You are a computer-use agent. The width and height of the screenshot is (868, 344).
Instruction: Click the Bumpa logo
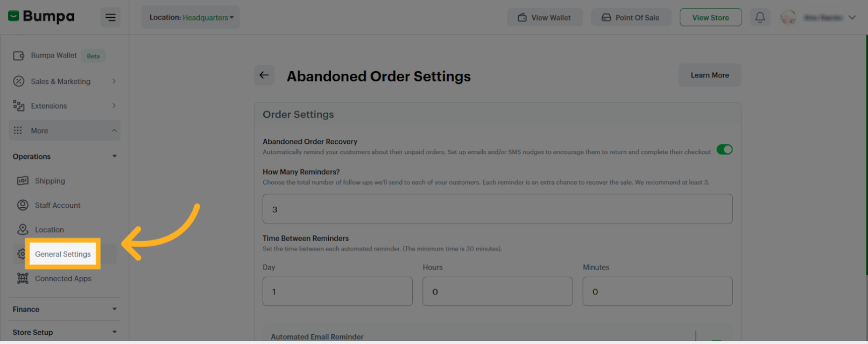(40, 16)
